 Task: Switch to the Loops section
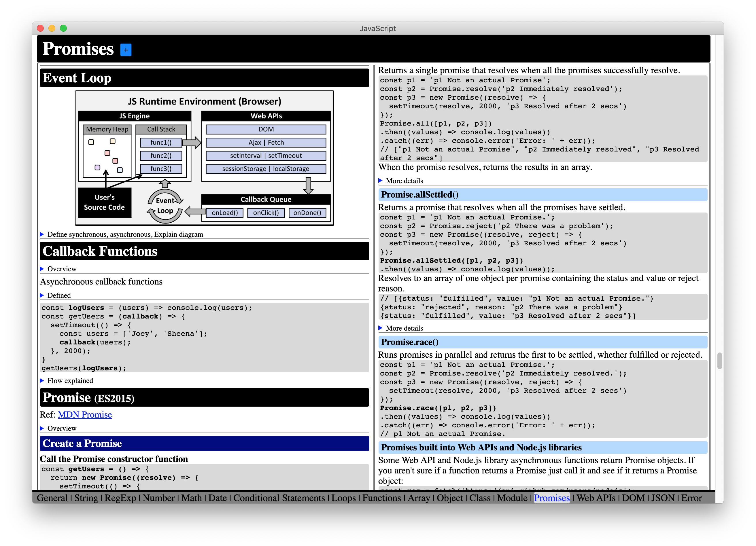pyautogui.click(x=344, y=498)
